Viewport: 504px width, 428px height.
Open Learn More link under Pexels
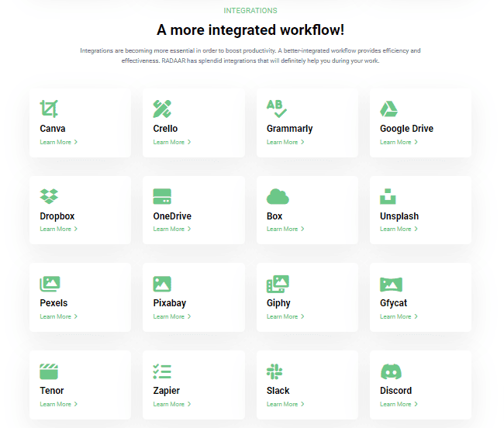(58, 316)
